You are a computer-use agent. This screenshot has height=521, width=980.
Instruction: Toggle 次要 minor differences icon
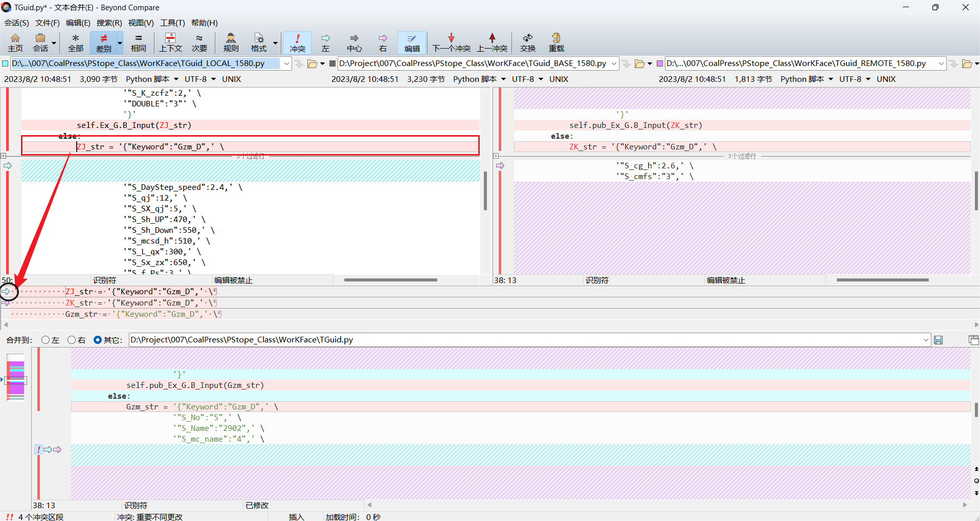pos(199,42)
